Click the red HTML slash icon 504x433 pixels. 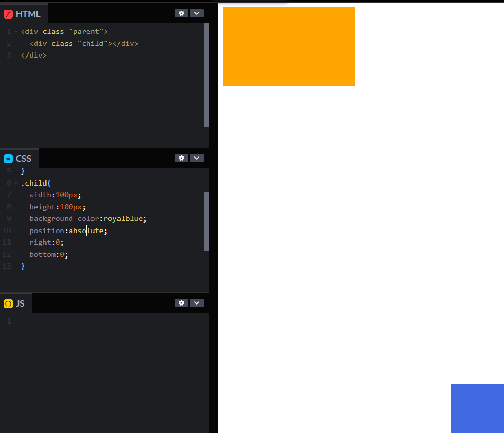coord(8,14)
